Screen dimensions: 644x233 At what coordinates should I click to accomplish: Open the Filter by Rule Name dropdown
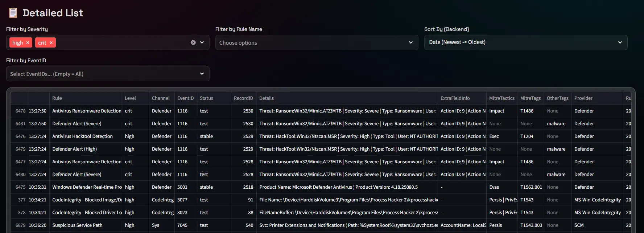click(x=316, y=42)
